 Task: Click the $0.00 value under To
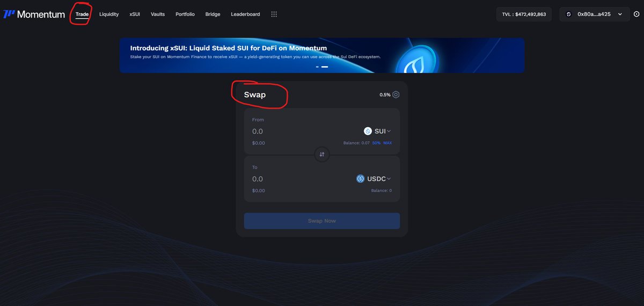click(x=259, y=191)
